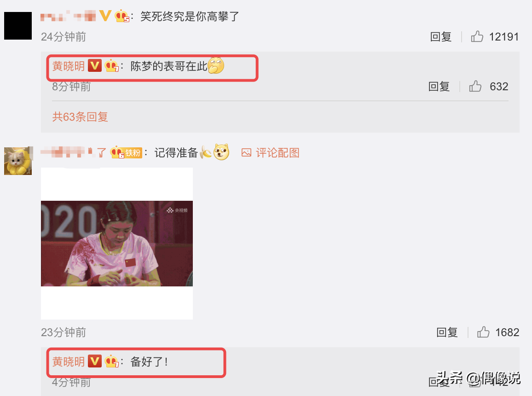Open the black avatar of top commenter
The image size is (532, 396).
pos(18,26)
